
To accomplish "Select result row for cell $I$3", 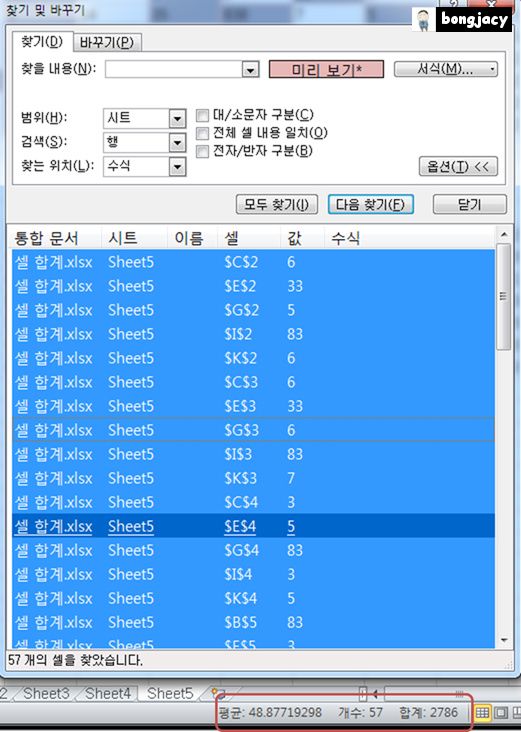I will (253, 454).
